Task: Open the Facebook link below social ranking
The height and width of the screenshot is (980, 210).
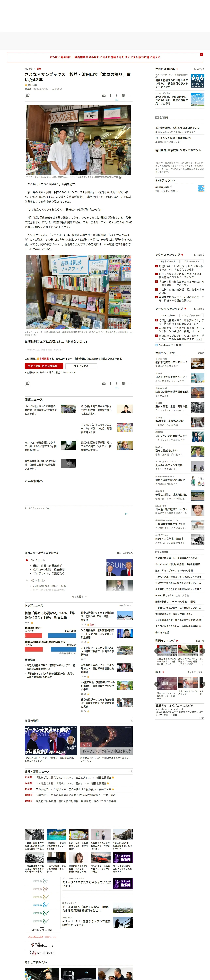Action: tap(164, 345)
